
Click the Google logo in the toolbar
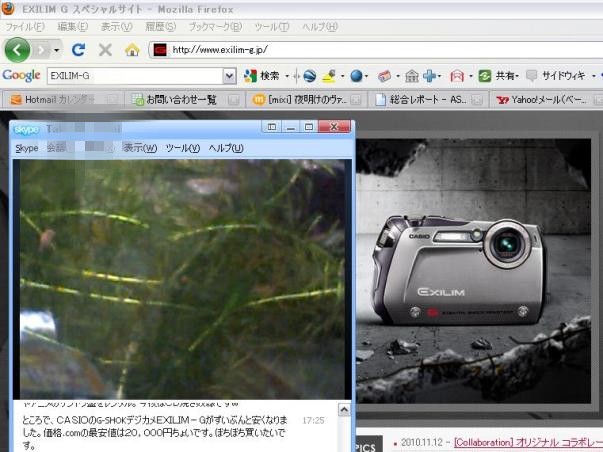(22, 76)
